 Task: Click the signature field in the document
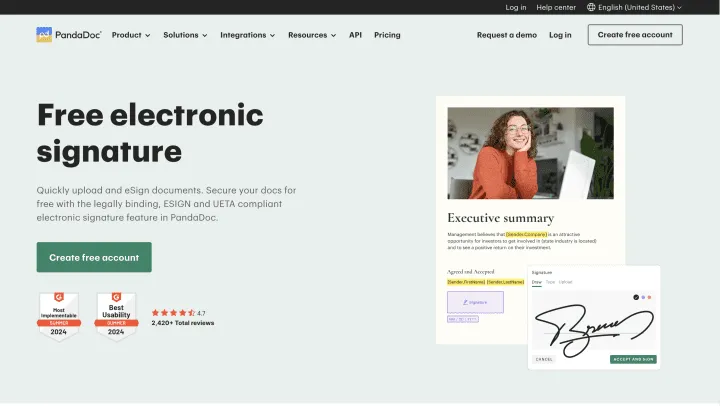(475, 302)
